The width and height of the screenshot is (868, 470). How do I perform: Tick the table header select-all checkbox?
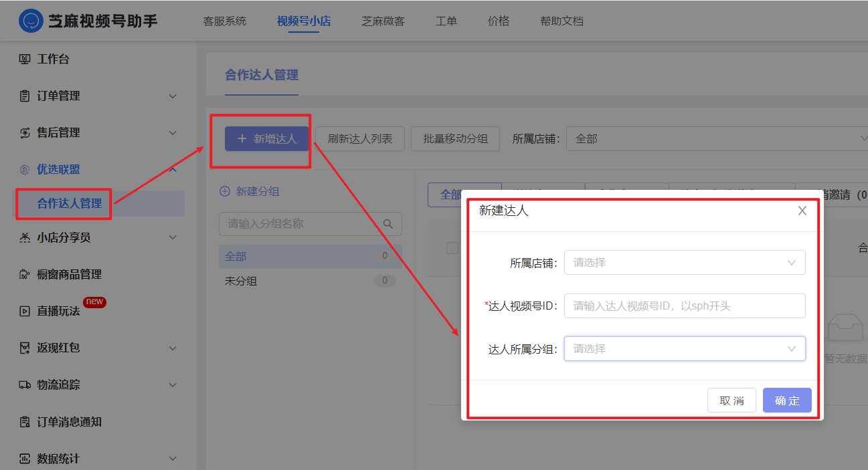click(452, 248)
